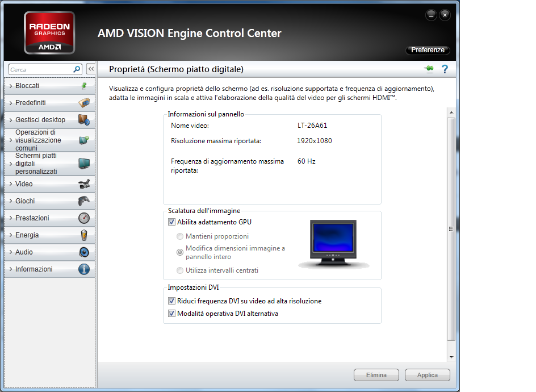The image size is (536, 392).
Task: Select Mantieni proporzioni radio option
Action: point(180,236)
